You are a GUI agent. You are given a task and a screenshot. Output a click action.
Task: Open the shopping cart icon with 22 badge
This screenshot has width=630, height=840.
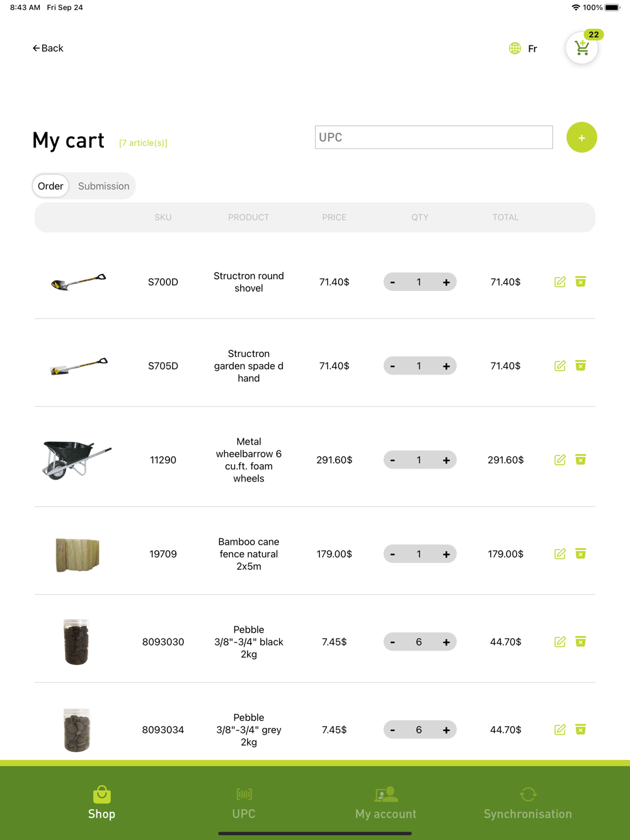click(x=581, y=48)
